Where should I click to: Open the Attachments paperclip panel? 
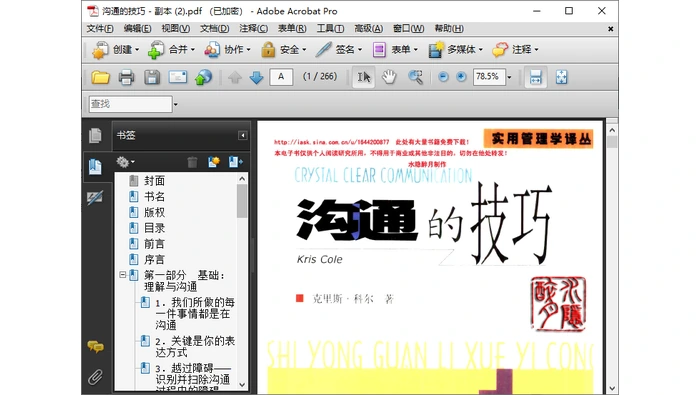pyautogui.click(x=95, y=377)
